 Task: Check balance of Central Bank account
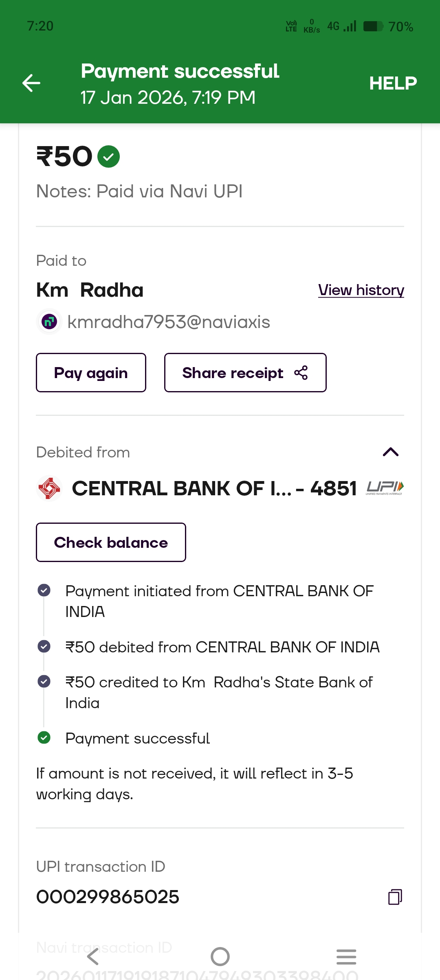point(111,542)
